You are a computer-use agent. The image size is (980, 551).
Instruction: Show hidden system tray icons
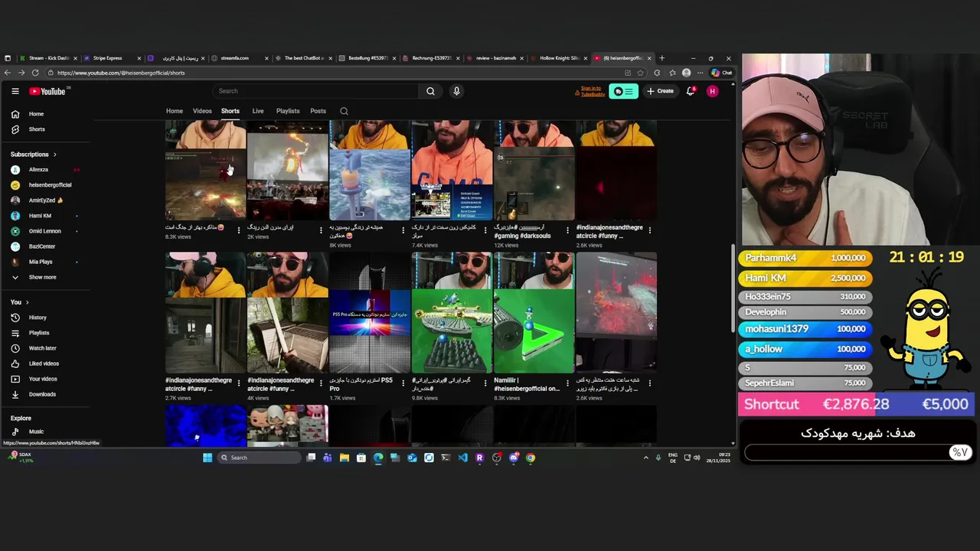click(x=645, y=458)
